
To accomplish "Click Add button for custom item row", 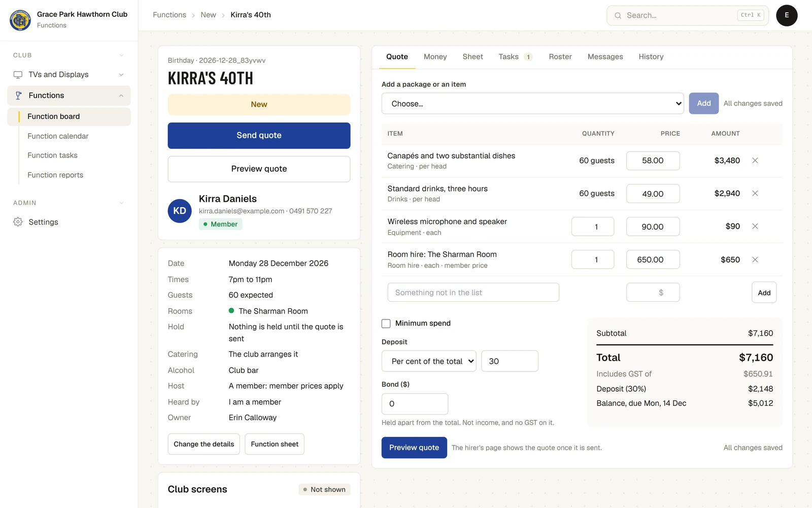I will point(764,293).
